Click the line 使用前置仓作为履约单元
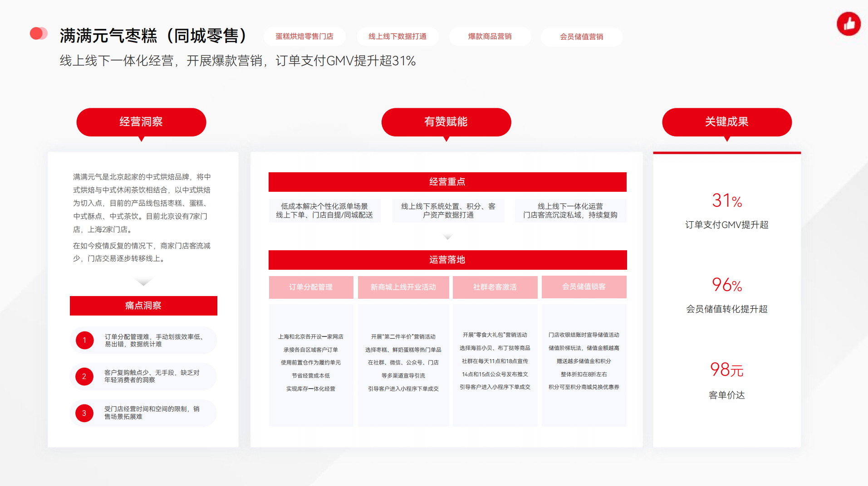868x486 pixels. (x=311, y=363)
